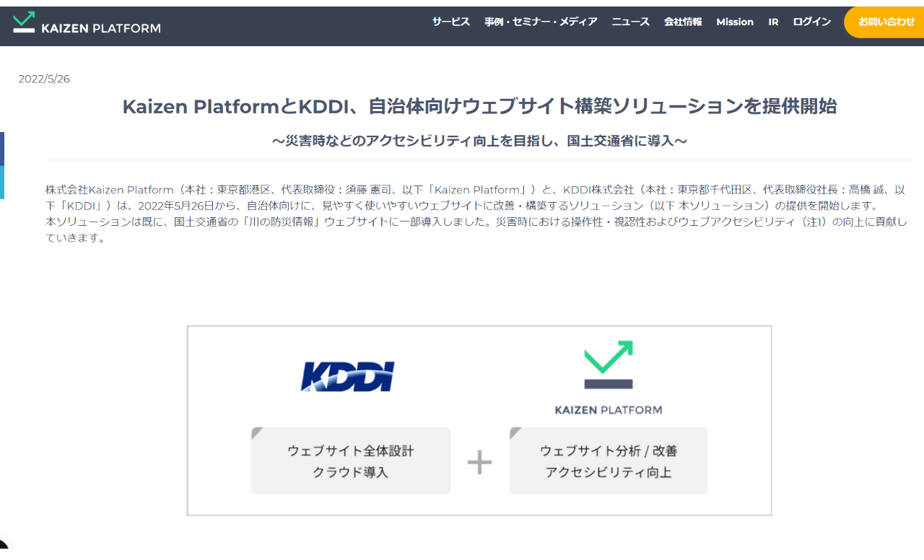Image resolution: width=924 pixels, height=560 pixels.
Task: Click the dark blue Facebook share strip
Action: (2, 149)
